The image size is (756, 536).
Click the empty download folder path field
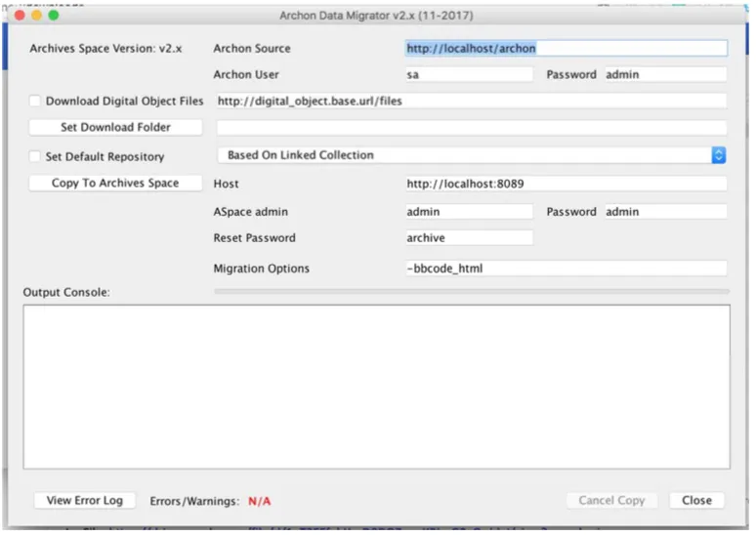pyautogui.click(x=471, y=128)
